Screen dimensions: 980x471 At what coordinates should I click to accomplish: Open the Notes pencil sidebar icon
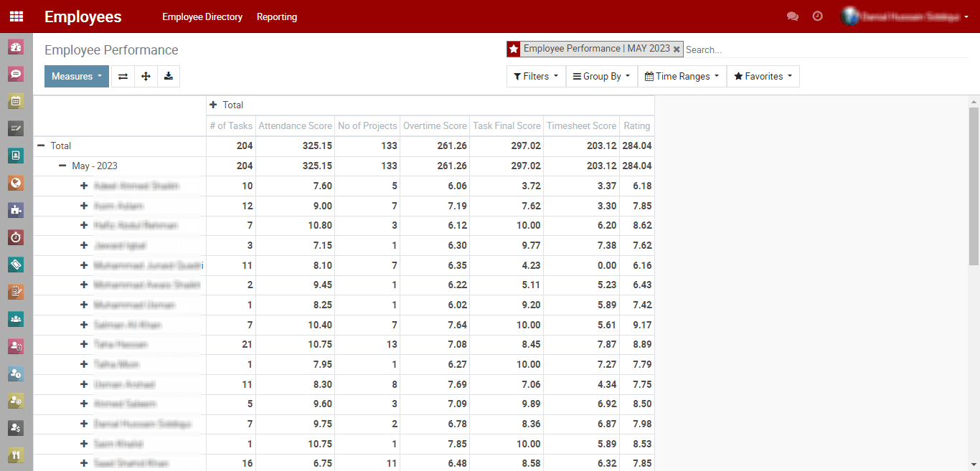tap(16, 128)
